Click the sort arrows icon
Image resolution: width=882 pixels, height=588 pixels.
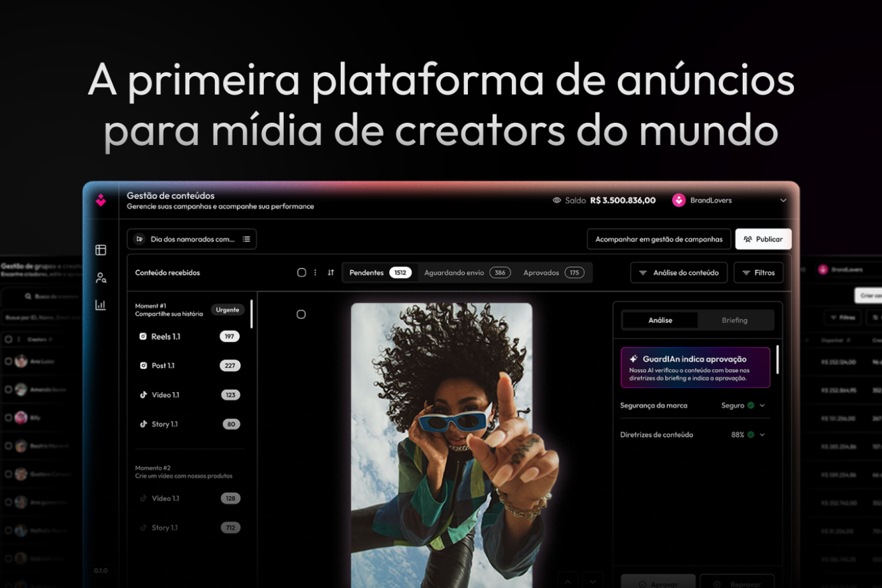point(330,273)
